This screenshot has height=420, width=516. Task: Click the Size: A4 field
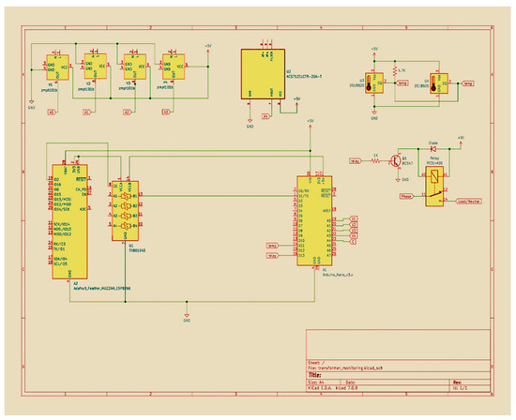point(315,382)
